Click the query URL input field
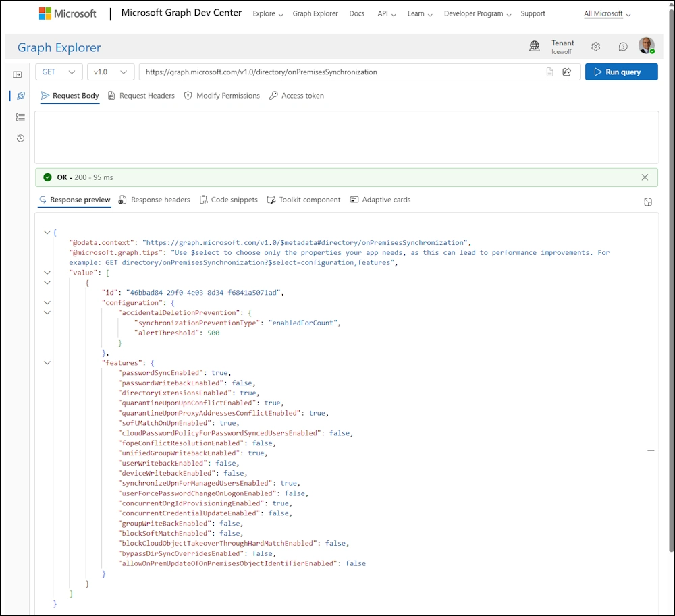The height and width of the screenshot is (616, 675). (342, 72)
